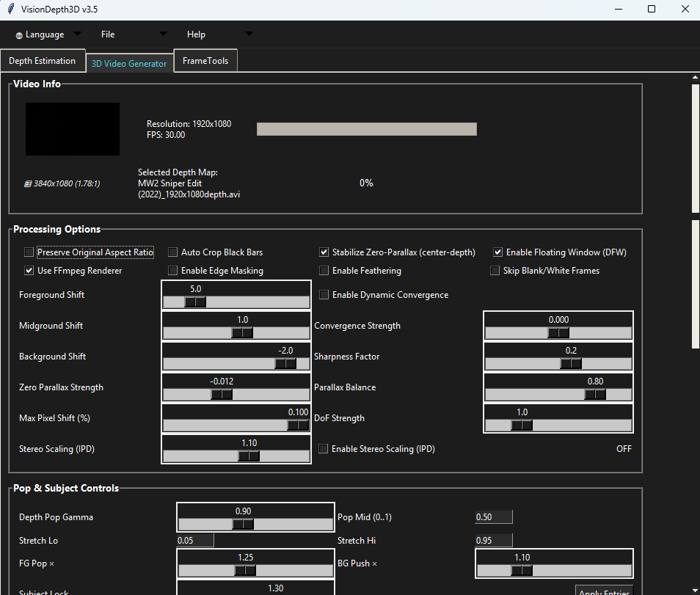
Task: Click the Stretch Lo input field
Action: (x=195, y=541)
